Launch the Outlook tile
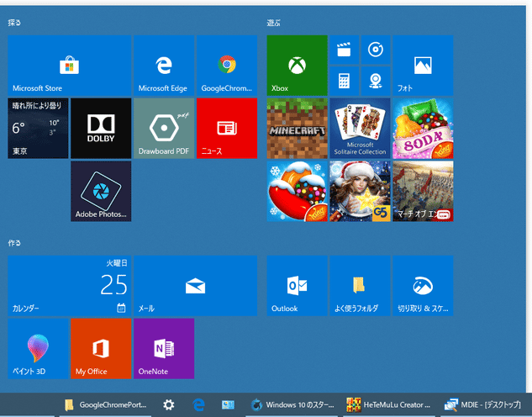 (x=297, y=286)
